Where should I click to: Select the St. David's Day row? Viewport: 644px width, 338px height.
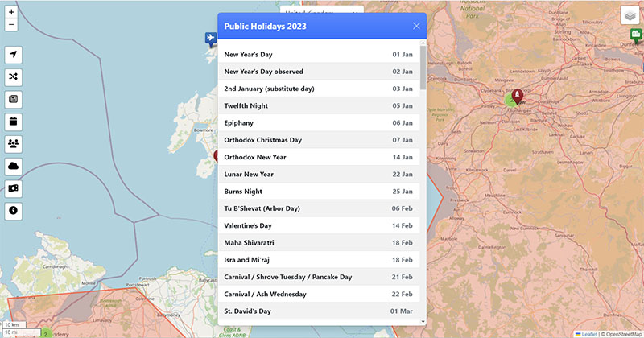coord(319,311)
